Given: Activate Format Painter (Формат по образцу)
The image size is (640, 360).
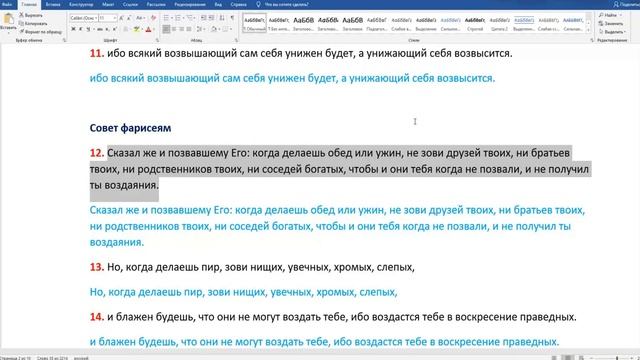Looking at the screenshot, I should tap(40, 31).
